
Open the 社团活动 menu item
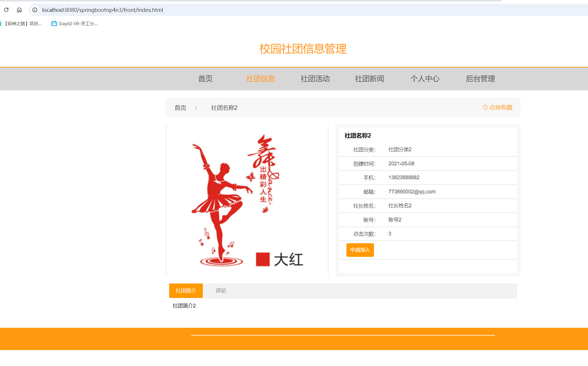315,79
